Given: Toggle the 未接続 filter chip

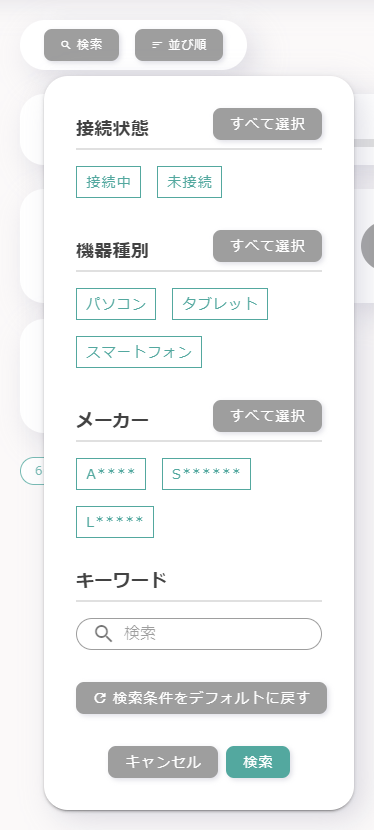Looking at the screenshot, I should click(189, 182).
